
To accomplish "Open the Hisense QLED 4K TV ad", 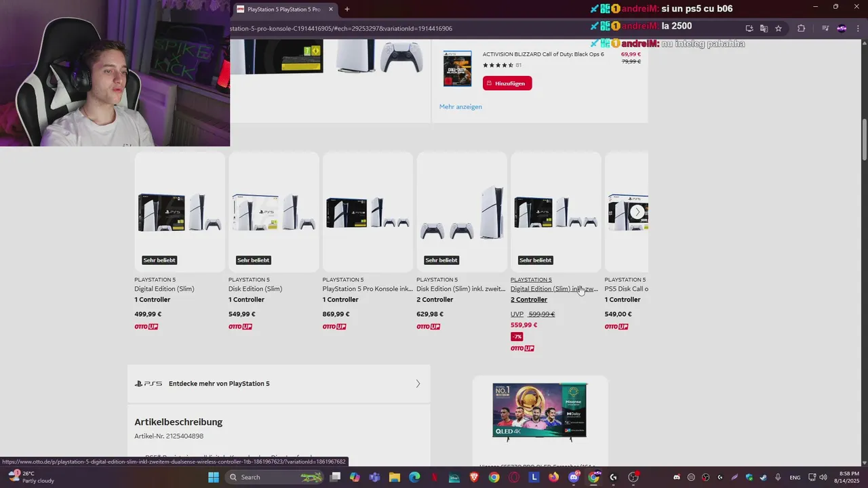I will (540, 412).
